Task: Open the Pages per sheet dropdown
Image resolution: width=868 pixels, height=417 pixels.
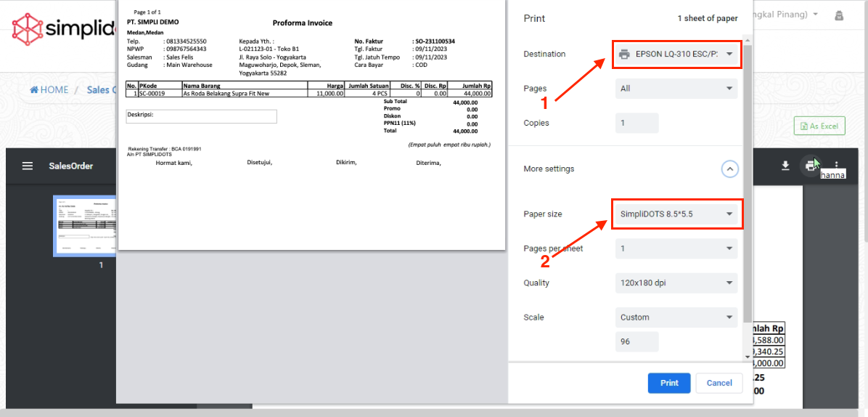Action: click(676, 248)
